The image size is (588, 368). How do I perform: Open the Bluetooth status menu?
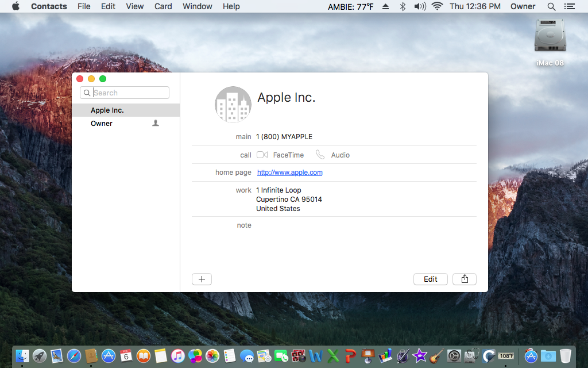403,6
